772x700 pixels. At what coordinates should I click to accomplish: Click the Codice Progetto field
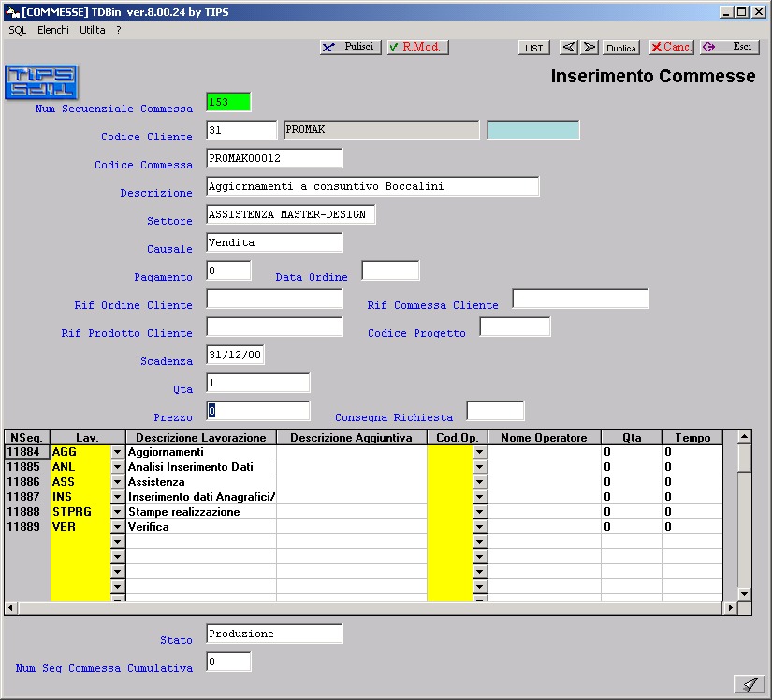point(515,327)
